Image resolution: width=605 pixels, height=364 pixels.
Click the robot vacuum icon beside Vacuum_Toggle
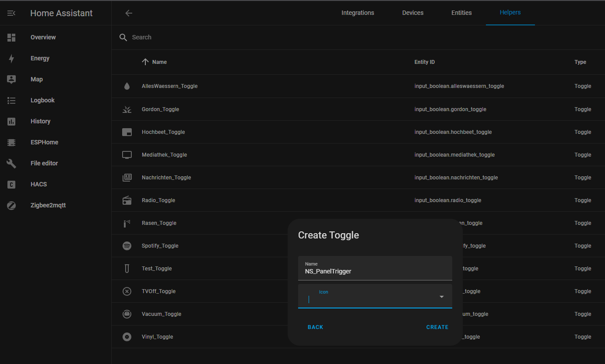(127, 314)
